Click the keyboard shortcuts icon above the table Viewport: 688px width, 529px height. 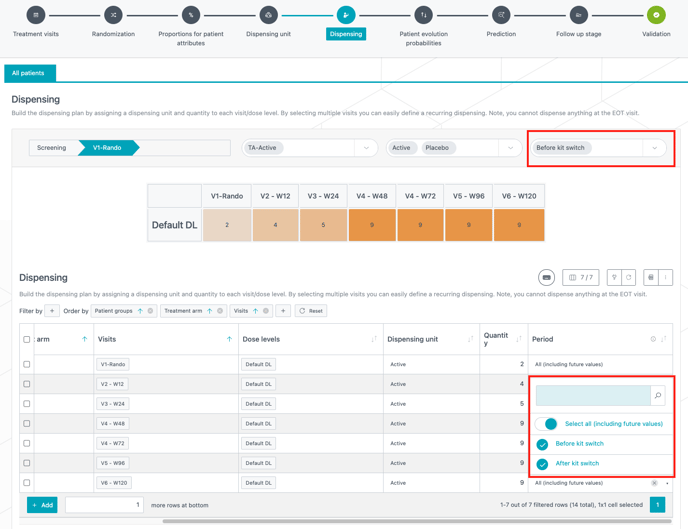[546, 278]
